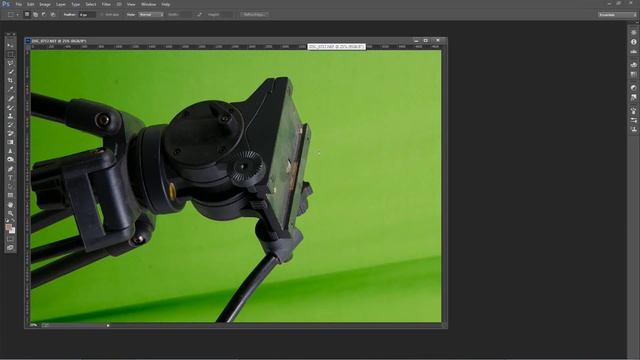The image size is (640, 360).
Task: Select the Eraser tool
Action: pos(11,133)
